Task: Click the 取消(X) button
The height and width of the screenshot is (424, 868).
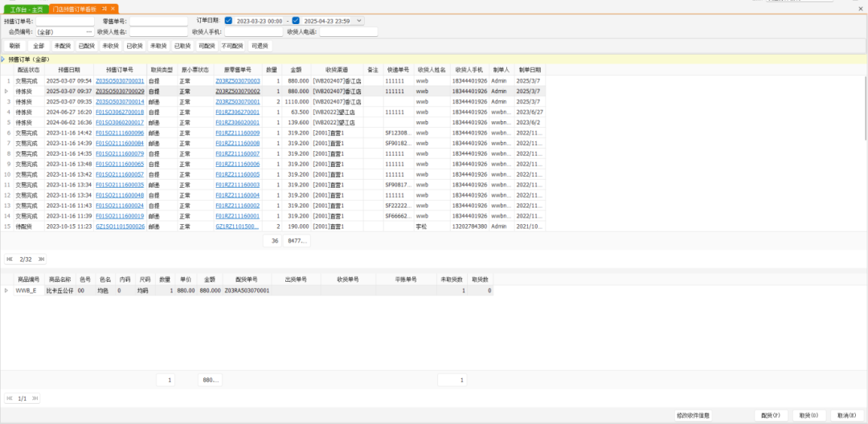Action: coord(847,415)
